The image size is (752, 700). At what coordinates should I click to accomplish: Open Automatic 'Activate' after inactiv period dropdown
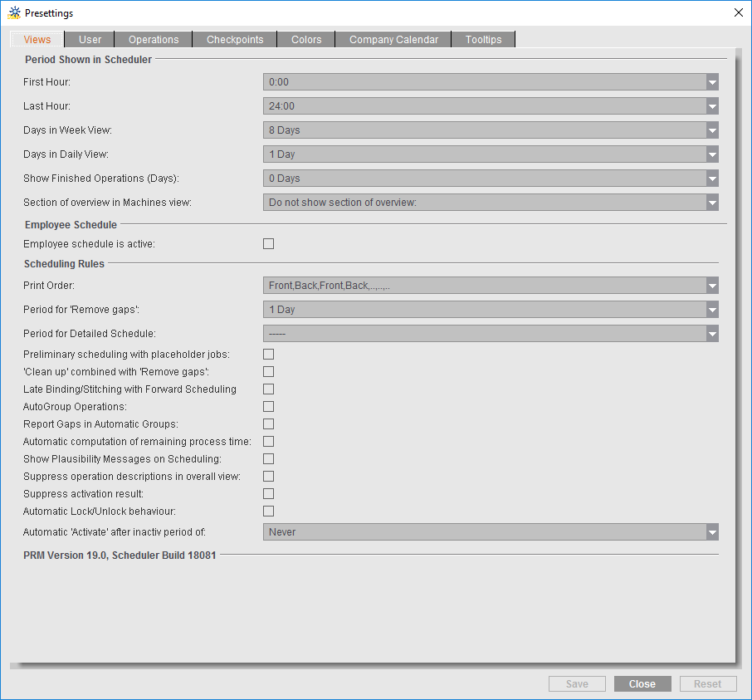tap(491, 532)
